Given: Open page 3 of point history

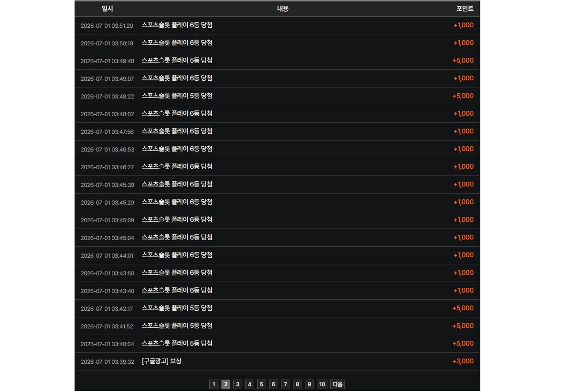Looking at the screenshot, I should 238,384.
